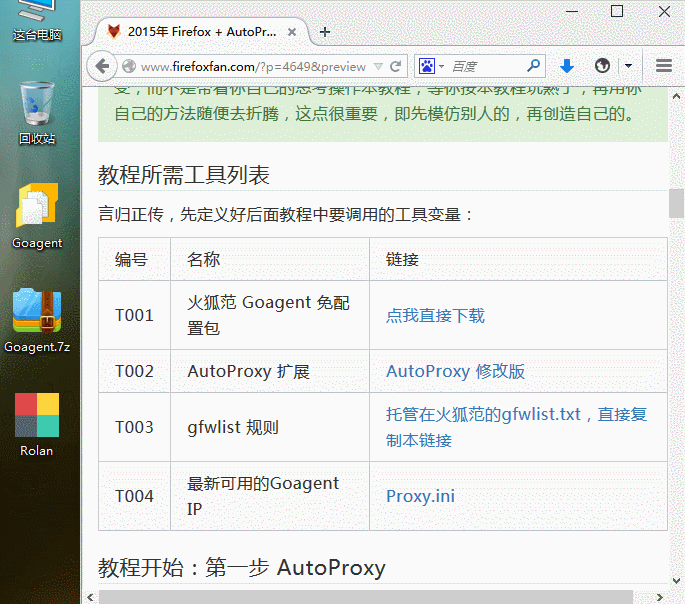The image size is (685, 604).
Task: Switch to the 2015年 Firefox + AutoPr... tab
Action: pos(201,32)
